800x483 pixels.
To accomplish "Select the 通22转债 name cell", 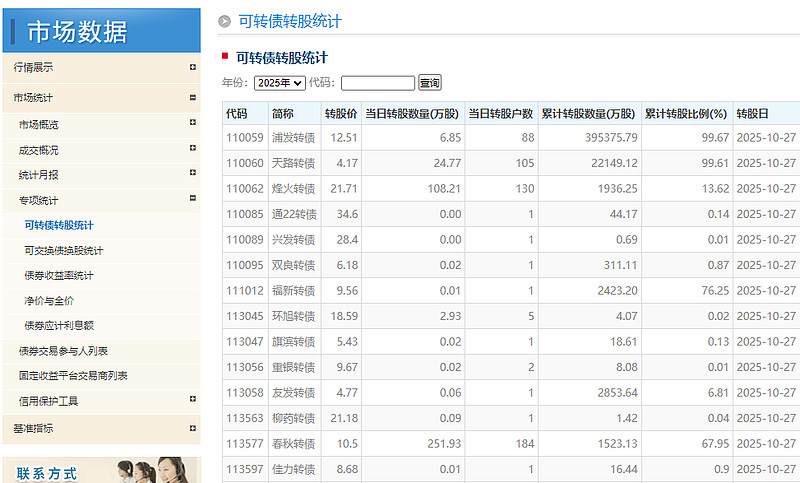I will coord(294,214).
